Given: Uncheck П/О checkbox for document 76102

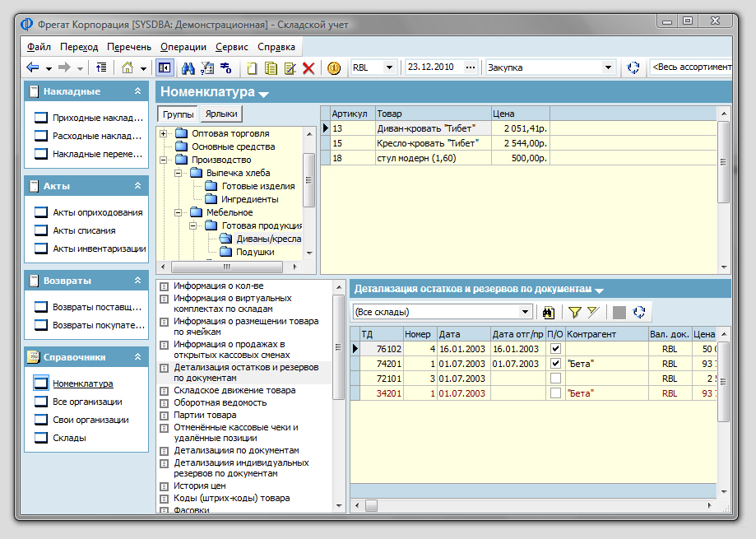Looking at the screenshot, I should (555, 349).
